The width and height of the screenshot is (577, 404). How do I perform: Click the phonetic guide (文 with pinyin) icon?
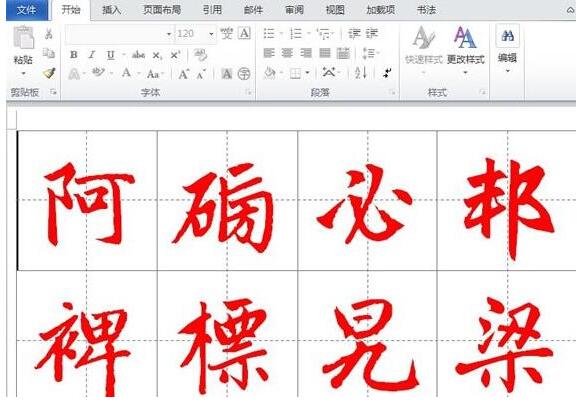[x=227, y=34]
